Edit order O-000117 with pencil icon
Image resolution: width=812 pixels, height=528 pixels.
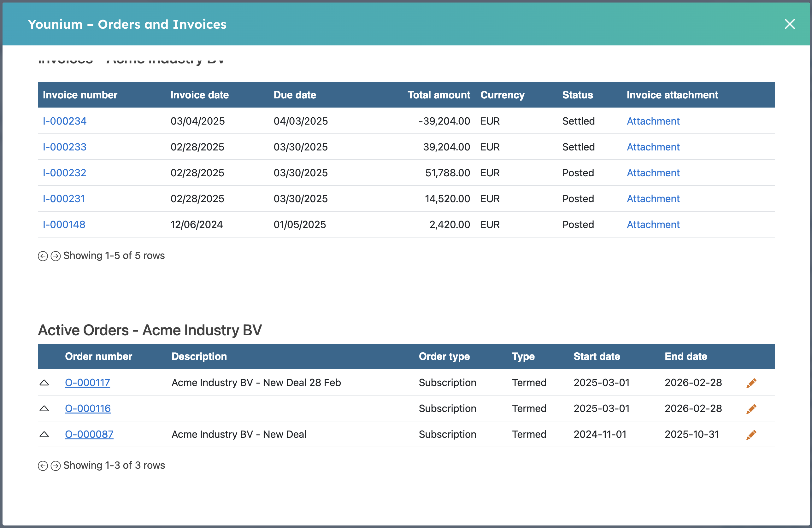751,383
